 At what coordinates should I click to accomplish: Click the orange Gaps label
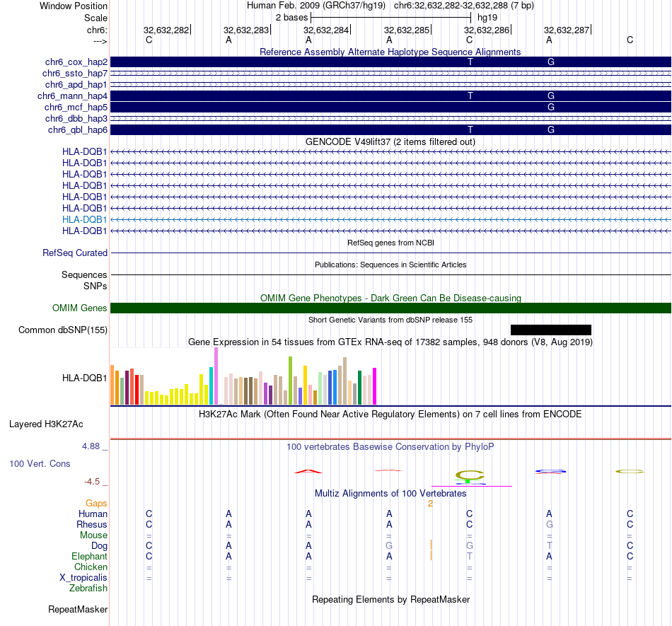coord(96,503)
